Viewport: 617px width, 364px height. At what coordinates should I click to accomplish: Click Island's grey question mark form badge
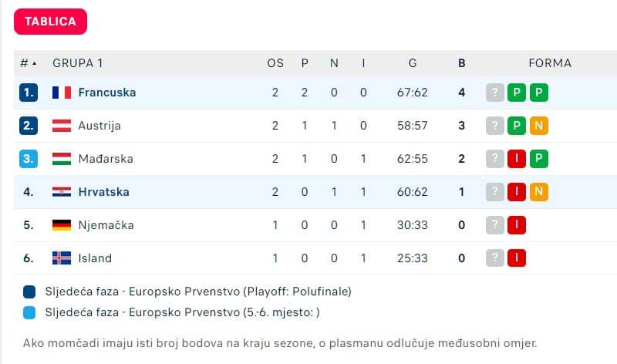click(495, 258)
